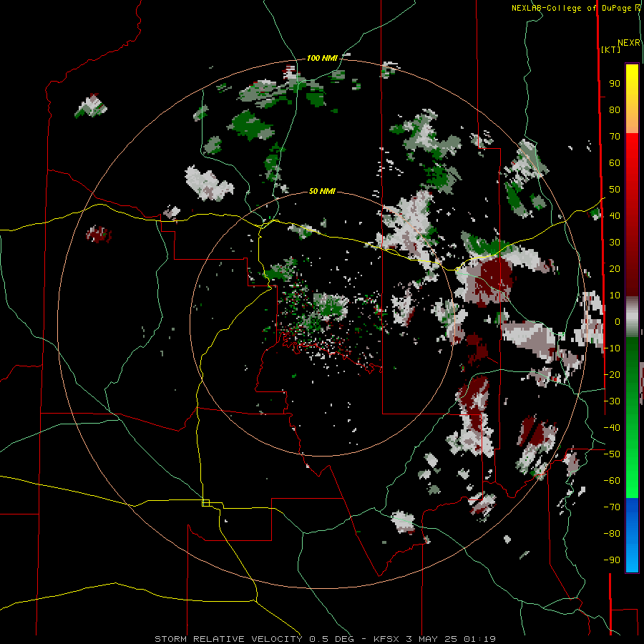This screenshot has width=644, height=644.
Task: Click the -50 value on velocity scale
Action: (612, 454)
